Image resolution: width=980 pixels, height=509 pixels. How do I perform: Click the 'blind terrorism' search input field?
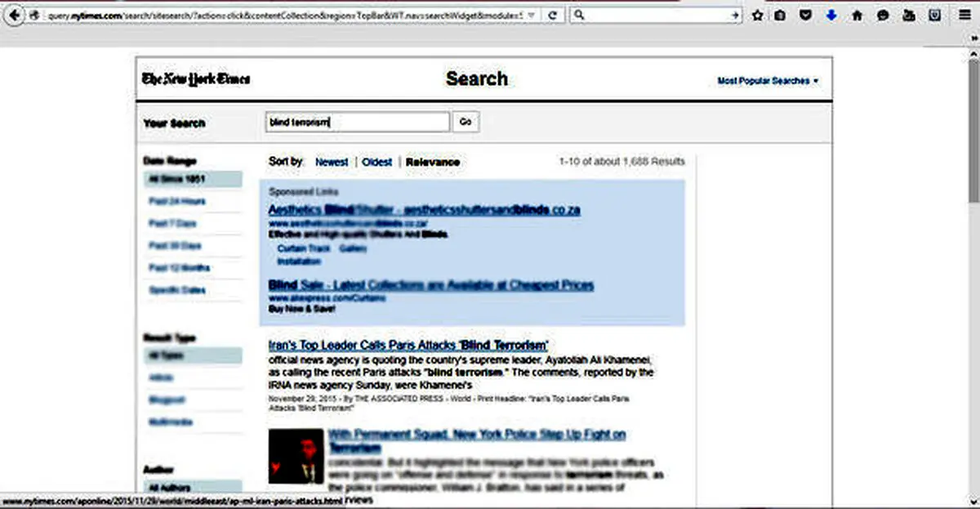[358, 122]
